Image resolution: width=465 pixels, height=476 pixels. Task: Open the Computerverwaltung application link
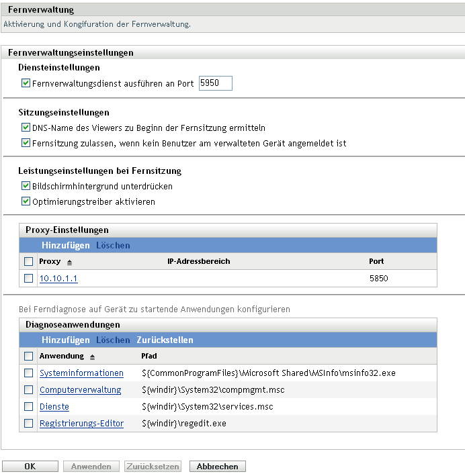coord(80,389)
